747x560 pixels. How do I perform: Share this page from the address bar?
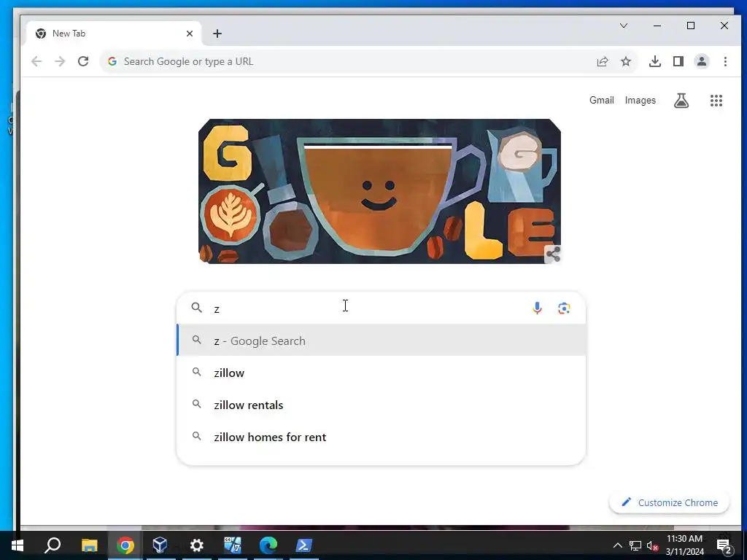602,61
